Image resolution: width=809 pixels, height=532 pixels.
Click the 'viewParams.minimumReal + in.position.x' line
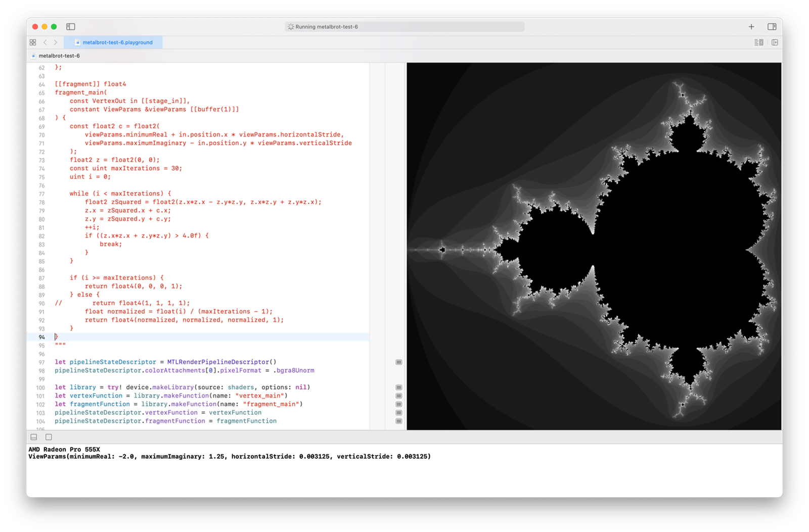pyautogui.click(x=214, y=135)
